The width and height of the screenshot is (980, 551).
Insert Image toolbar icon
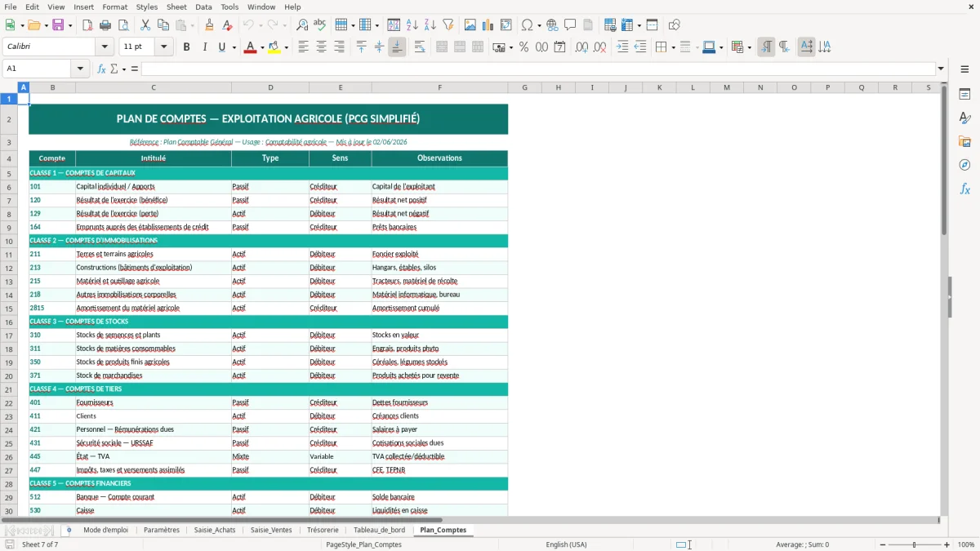click(x=470, y=25)
